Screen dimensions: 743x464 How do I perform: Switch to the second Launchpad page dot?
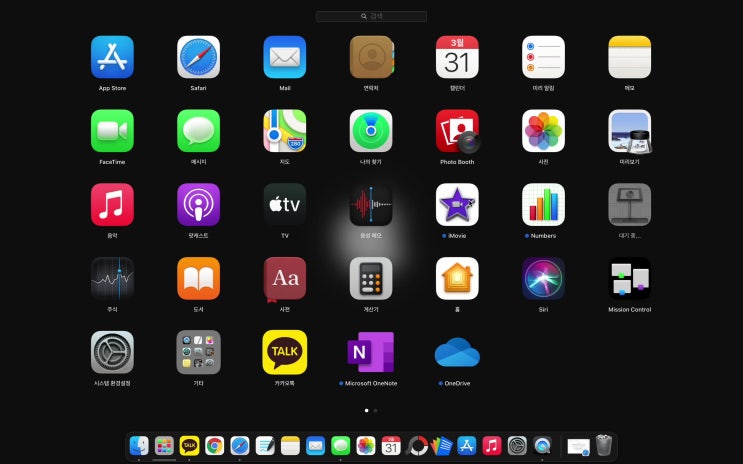click(376, 410)
